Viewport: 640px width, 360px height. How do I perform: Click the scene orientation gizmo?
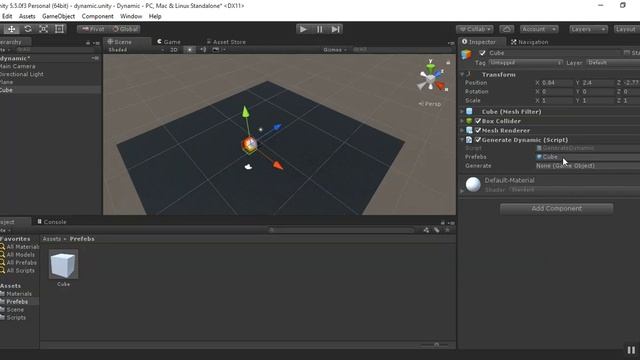pos(431,78)
